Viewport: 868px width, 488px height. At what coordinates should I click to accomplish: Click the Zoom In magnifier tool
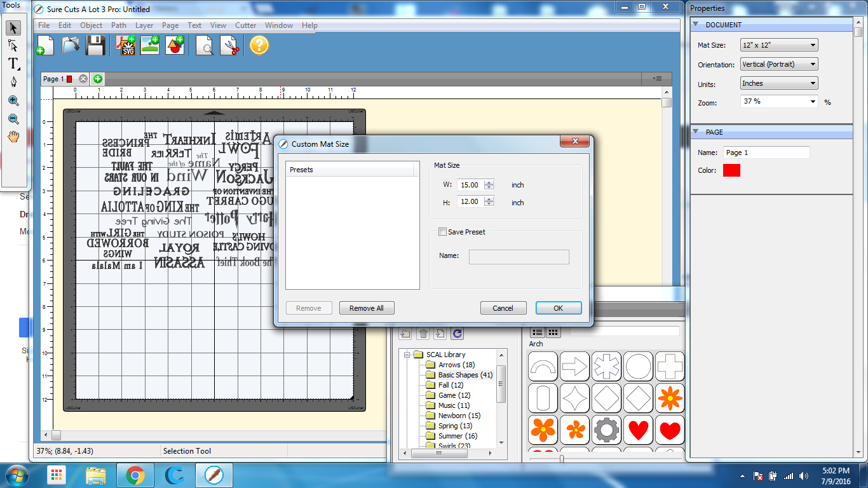[x=13, y=100]
